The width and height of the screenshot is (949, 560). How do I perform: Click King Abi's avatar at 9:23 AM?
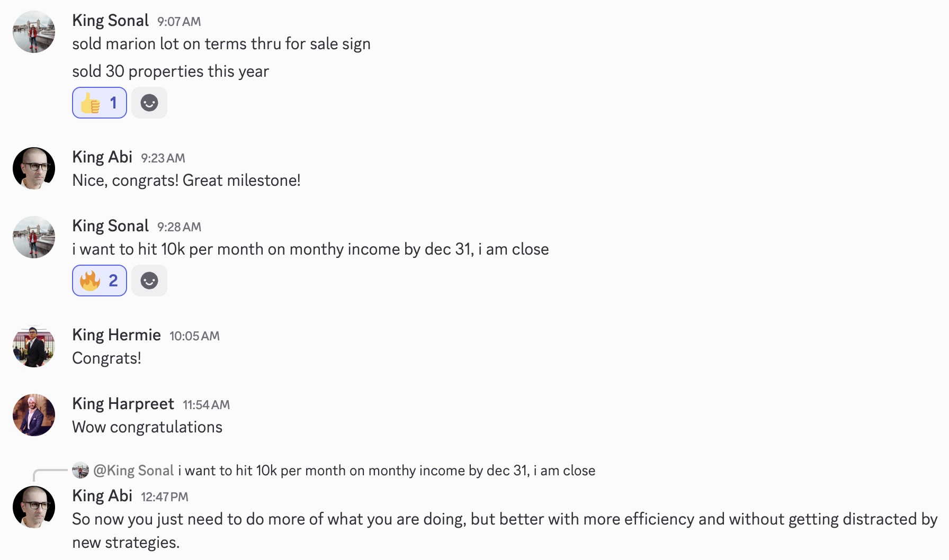(x=34, y=168)
